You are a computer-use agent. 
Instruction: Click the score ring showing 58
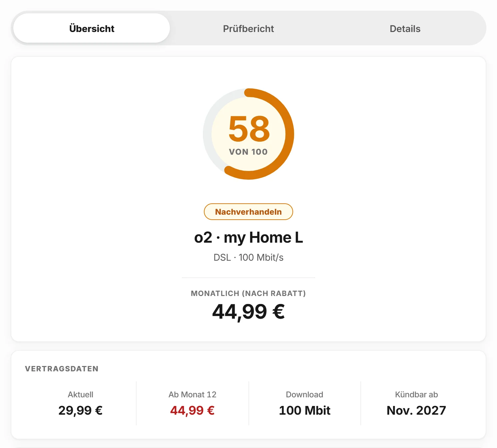(x=248, y=134)
